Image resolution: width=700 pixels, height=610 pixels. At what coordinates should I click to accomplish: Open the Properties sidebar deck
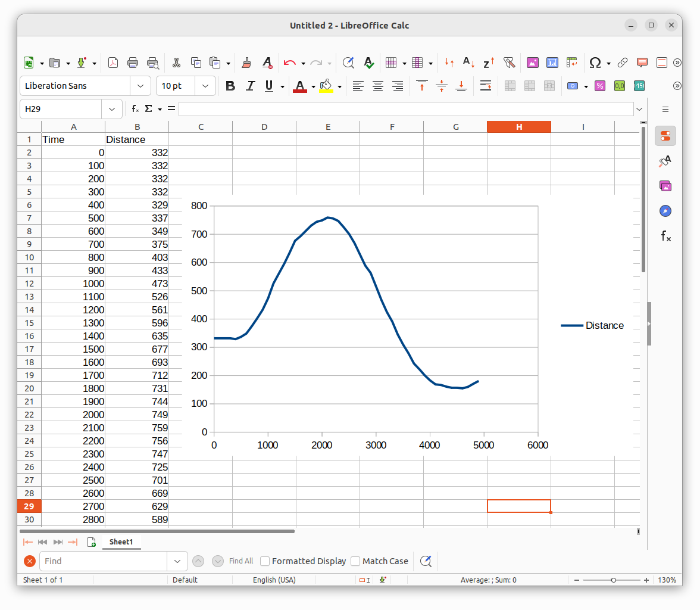(665, 136)
